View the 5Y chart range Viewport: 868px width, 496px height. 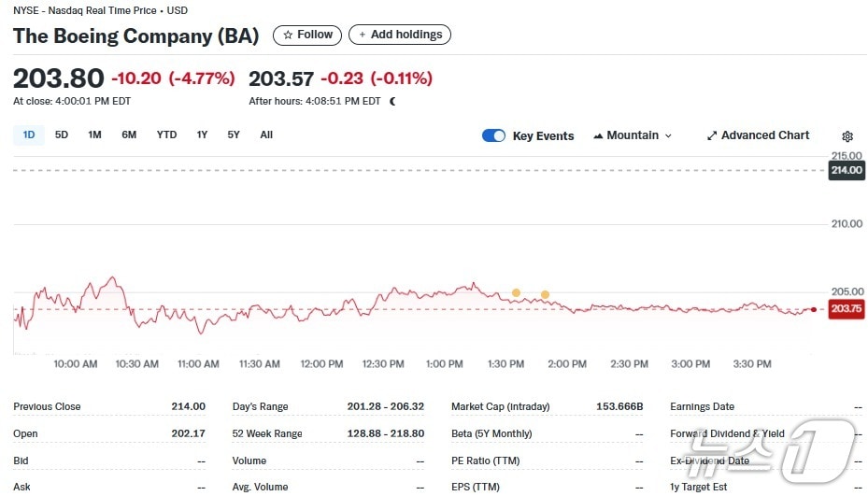tap(234, 135)
